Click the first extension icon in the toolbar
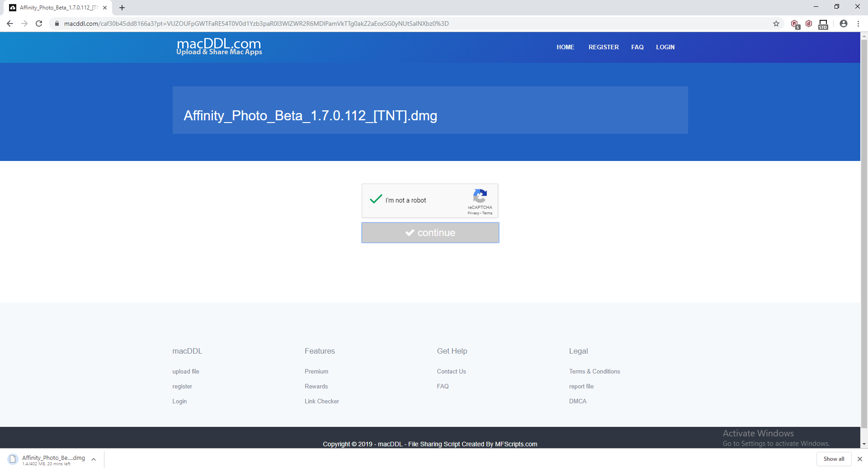The height and width of the screenshot is (468, 868). (795, 23)
